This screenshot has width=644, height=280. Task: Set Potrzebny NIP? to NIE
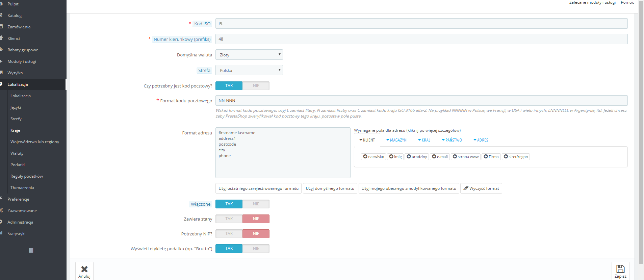coord(256,234)
